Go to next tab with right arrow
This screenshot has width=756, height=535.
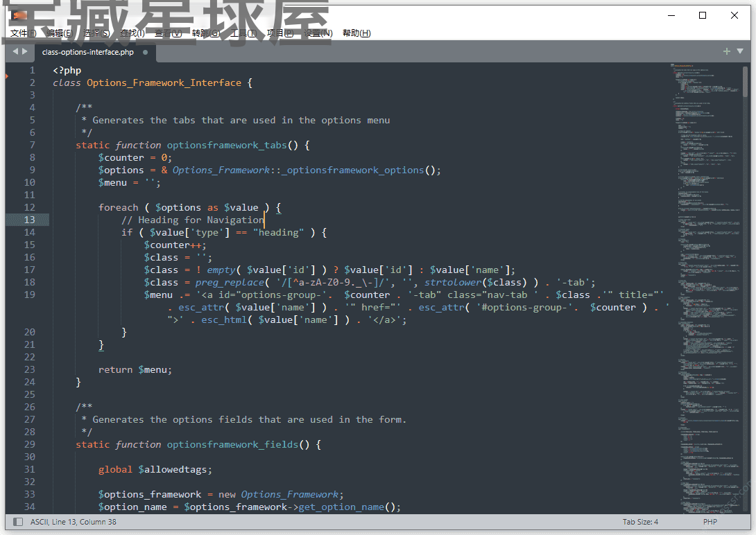click(x=25, y=51)
